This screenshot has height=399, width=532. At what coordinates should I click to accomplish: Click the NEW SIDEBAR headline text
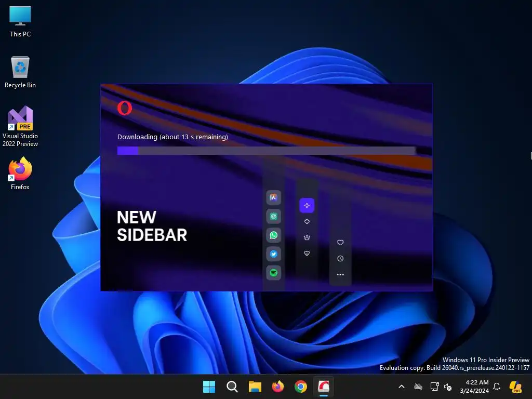[x=152, y=227]
